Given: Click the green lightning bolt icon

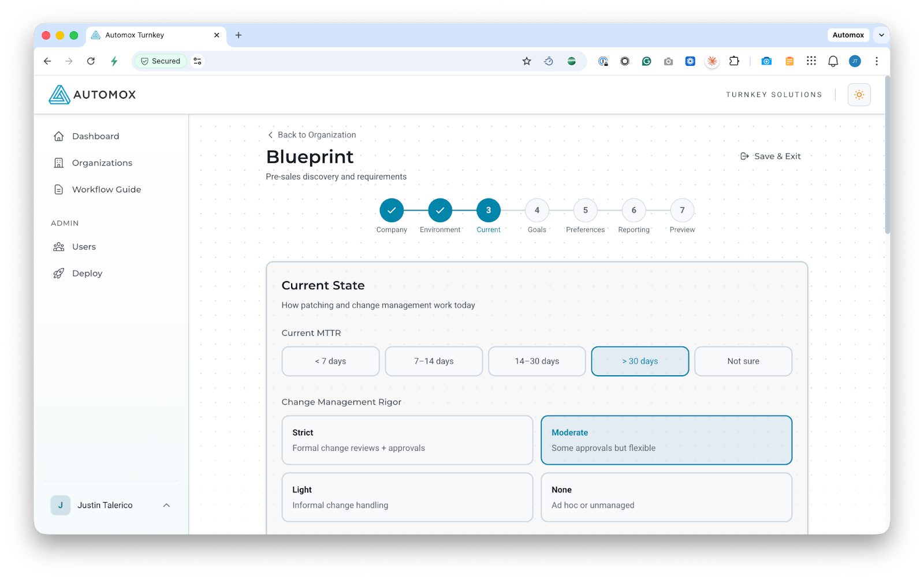Looking at the screenshot, I should tap(114, 61).
